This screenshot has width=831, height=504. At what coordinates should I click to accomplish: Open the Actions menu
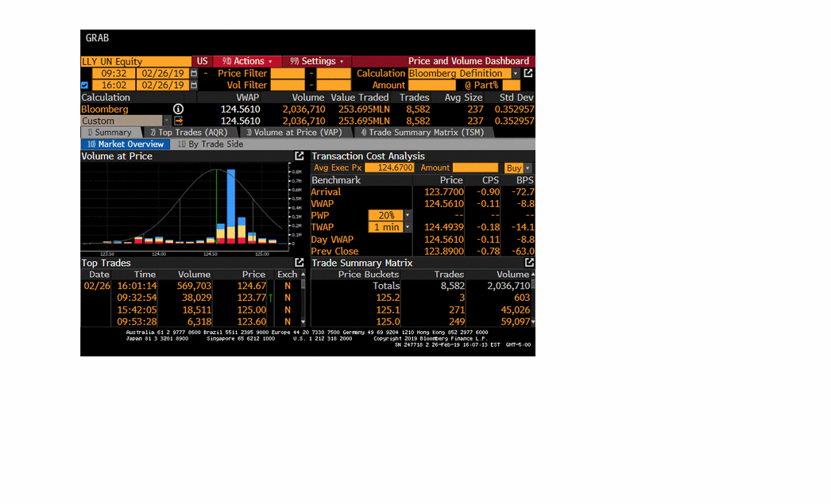(248, 61)
